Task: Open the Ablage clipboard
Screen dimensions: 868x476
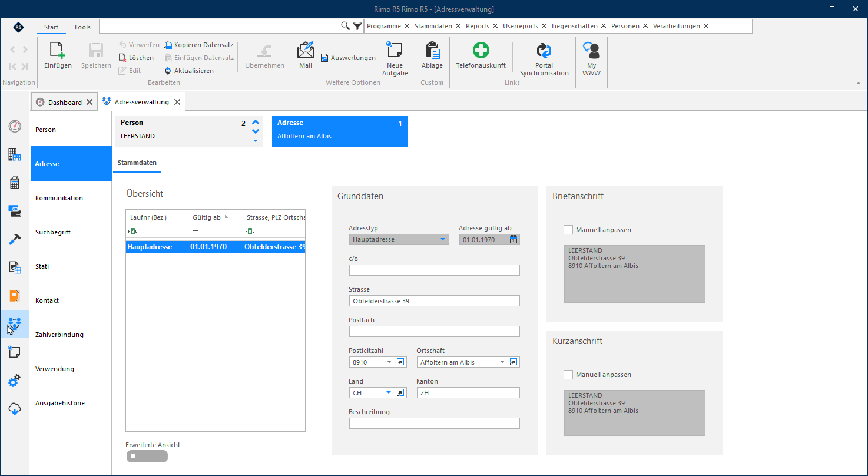Action: (432, 55)
